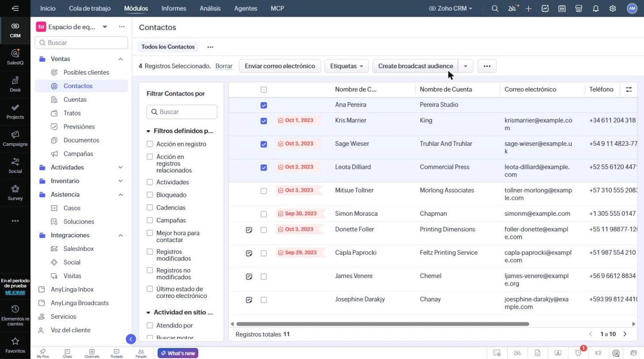Open Cola de trabajo tab

pyautogui.click(x=90, y=8)
